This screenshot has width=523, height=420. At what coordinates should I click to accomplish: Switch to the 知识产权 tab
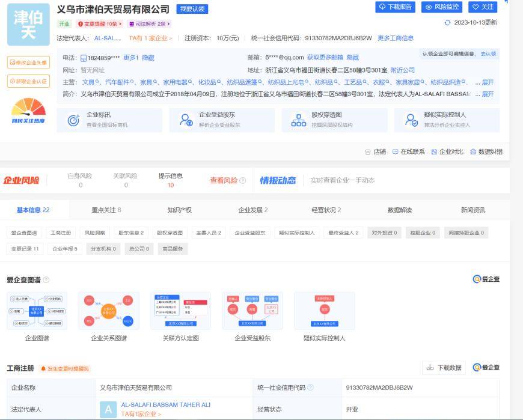[x=180, y=210]
